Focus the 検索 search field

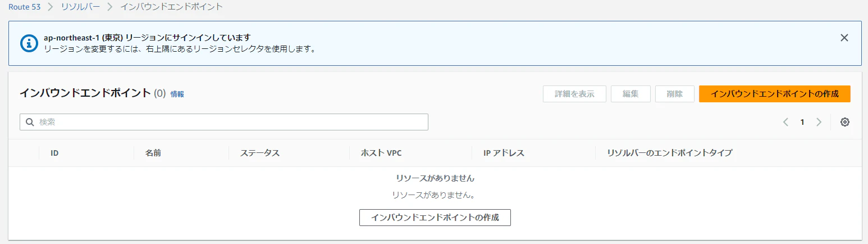[x=224, y=122]
